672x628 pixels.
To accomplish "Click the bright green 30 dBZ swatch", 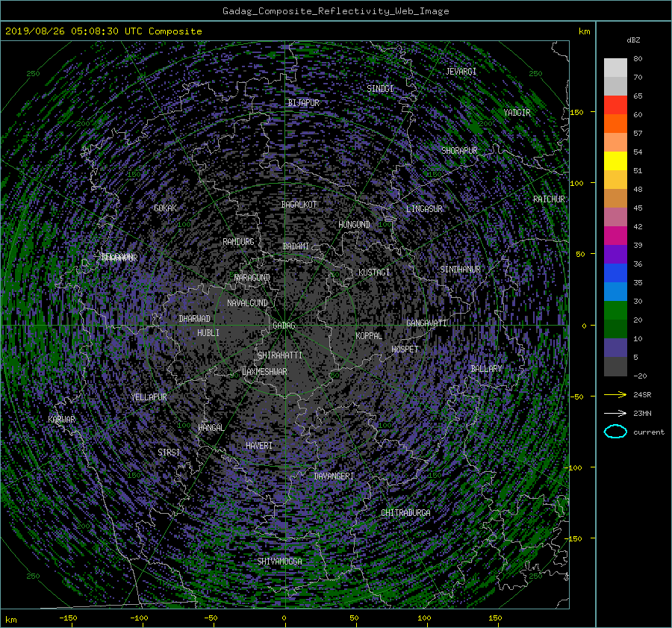I will click(615, 311).
